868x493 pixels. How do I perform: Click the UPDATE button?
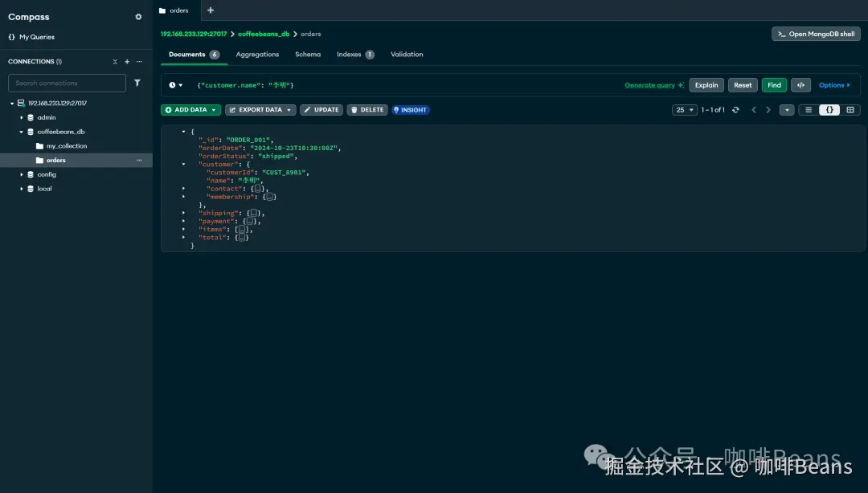[x=321, y=110]
